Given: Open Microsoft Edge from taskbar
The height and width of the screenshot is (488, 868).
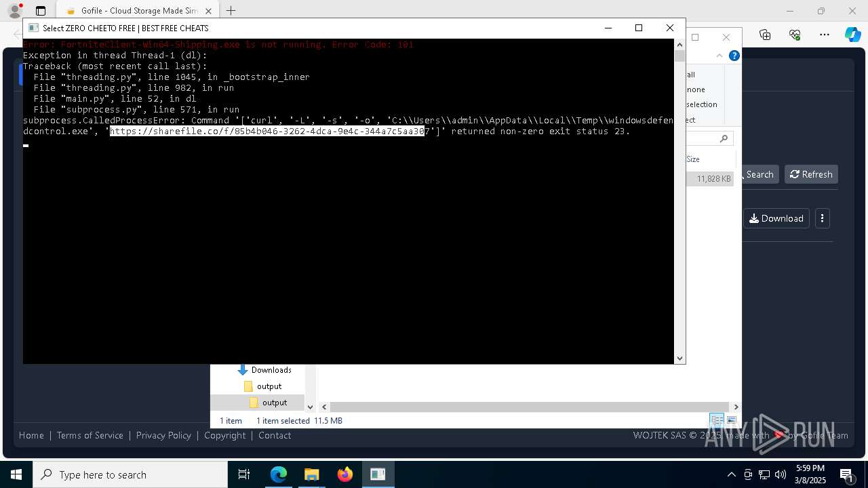Looking at the screenshot, I should point(279,474).
